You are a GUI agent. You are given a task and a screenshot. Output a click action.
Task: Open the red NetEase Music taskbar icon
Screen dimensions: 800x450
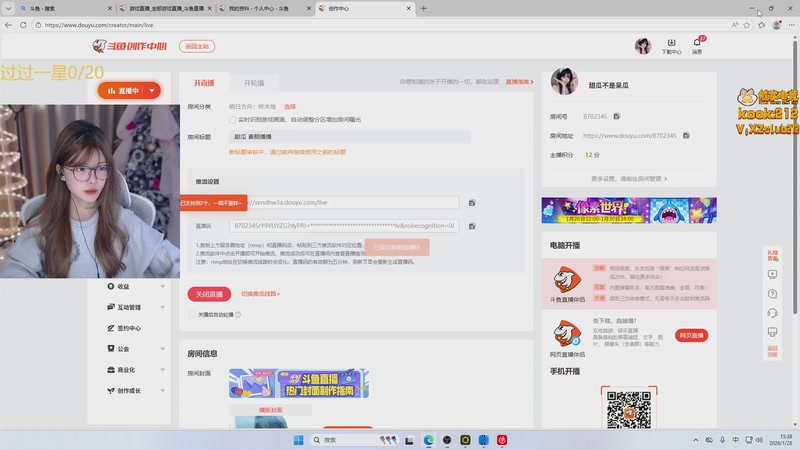502,440
